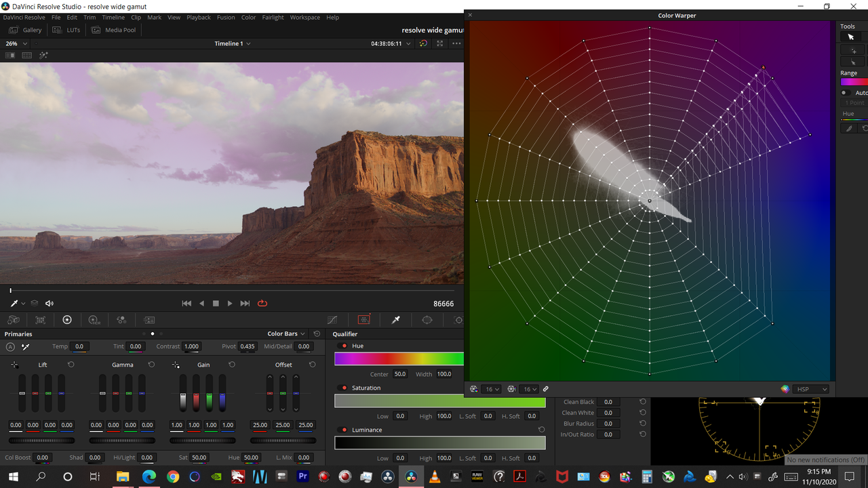Open the Fairlight menu
The height and width of the screenshot is (488, 868).
click(273, 17)
